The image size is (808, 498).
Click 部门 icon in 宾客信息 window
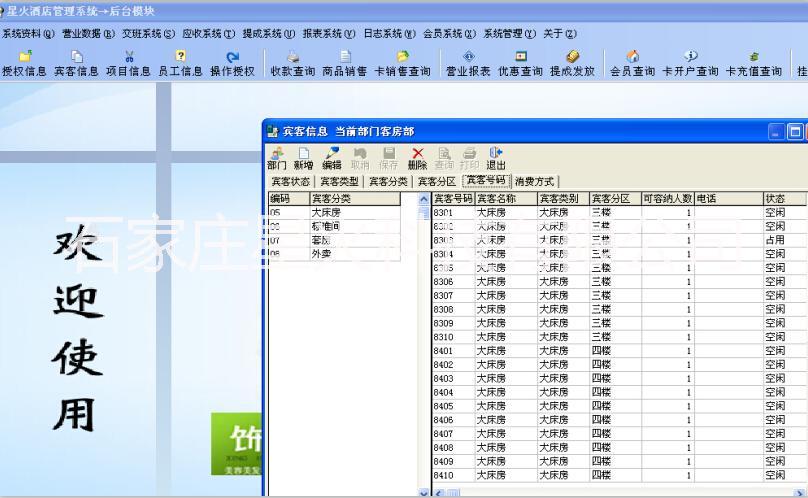(x=277, y=159)
